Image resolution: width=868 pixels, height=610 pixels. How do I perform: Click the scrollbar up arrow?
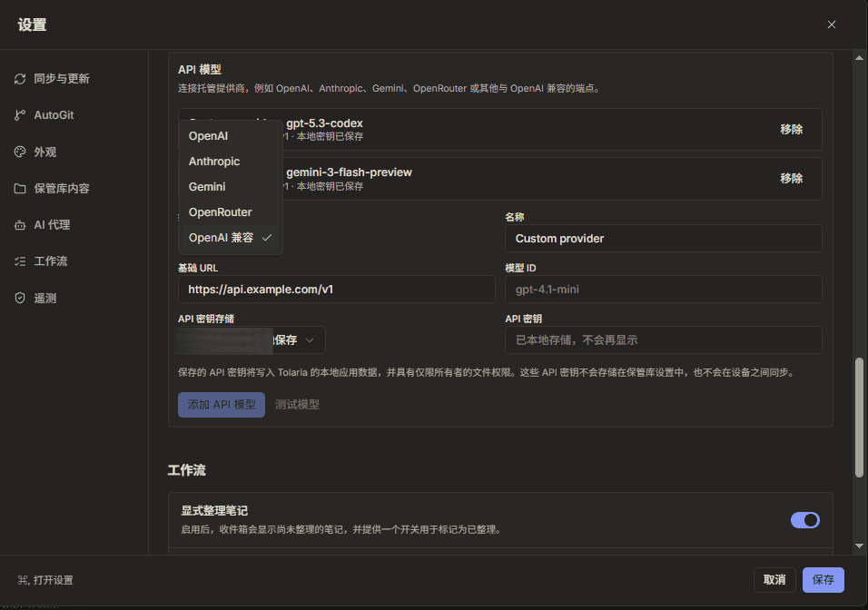[859, 57]
